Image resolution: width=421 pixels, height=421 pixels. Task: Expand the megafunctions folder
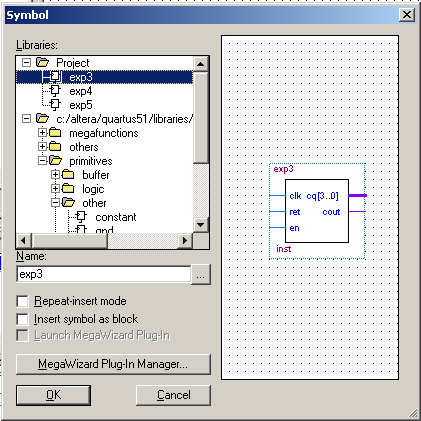42,133
